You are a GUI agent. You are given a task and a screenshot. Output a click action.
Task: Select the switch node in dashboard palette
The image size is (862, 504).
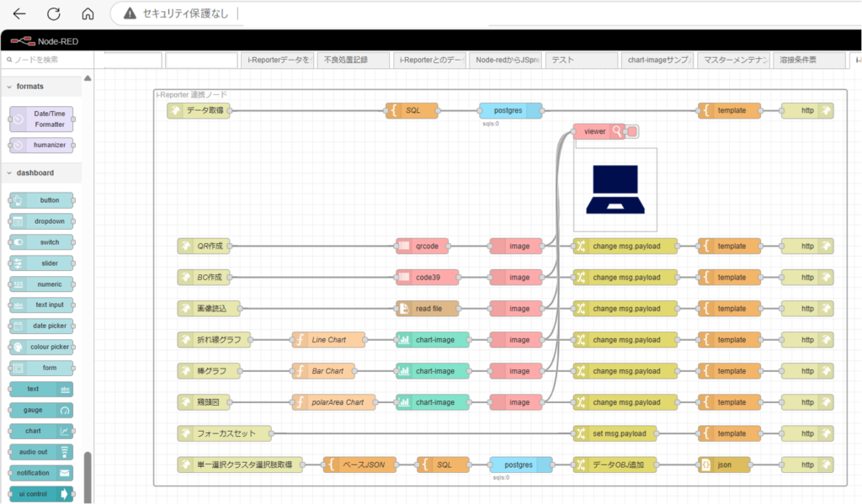click(40, 242)
